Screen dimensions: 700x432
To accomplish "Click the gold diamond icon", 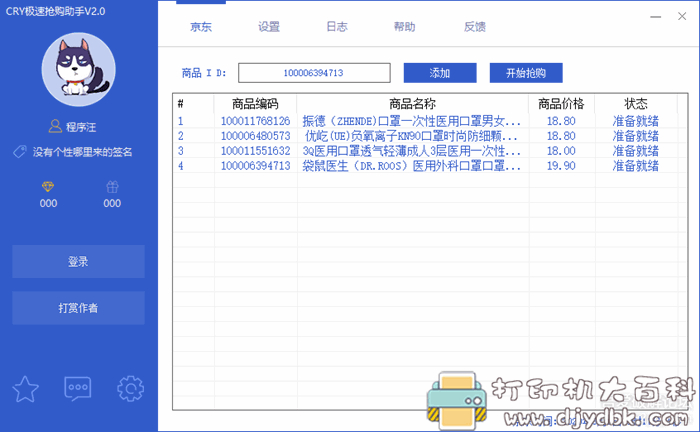I will tap(48, 187).
